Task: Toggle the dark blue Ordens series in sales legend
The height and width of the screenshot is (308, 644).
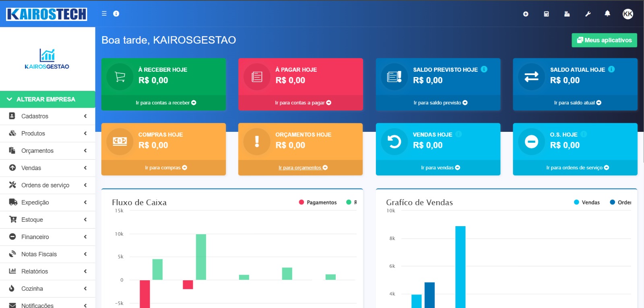Action: pyautogui.click(x=621, y=202)
